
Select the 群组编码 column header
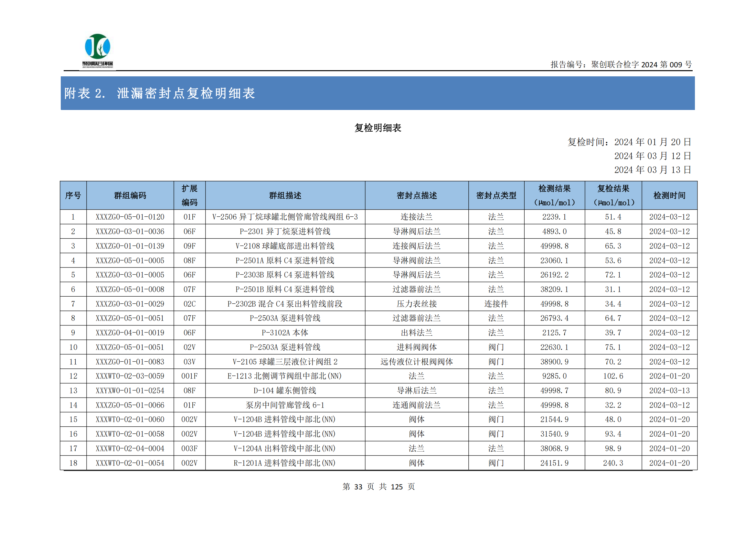[x=130, y=195]
